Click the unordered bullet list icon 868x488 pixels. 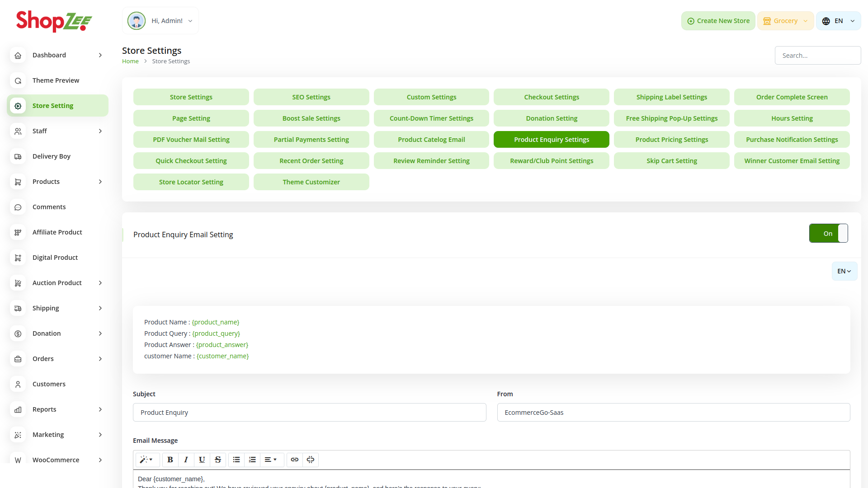(236, 460)
